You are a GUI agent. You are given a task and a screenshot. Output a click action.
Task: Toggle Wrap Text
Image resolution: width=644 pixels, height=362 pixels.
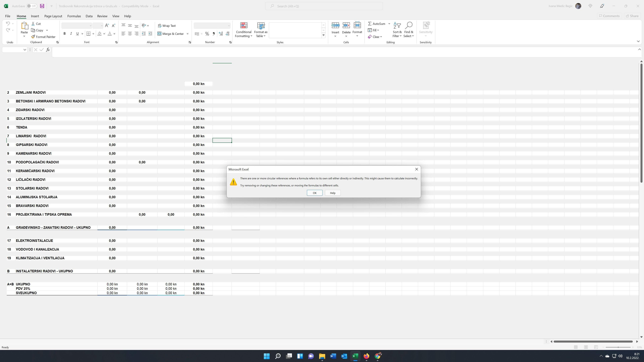point(167,26)
